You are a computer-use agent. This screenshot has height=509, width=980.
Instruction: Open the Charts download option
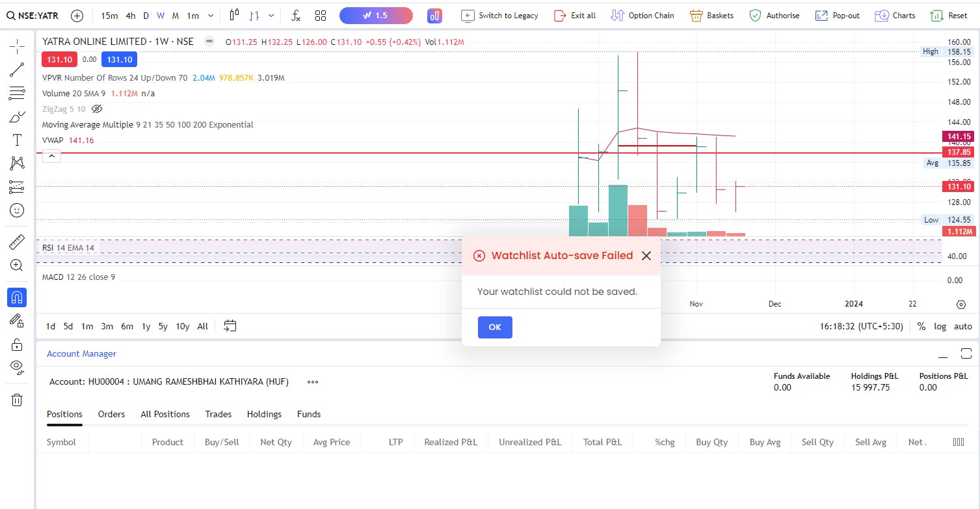(895, 16)
